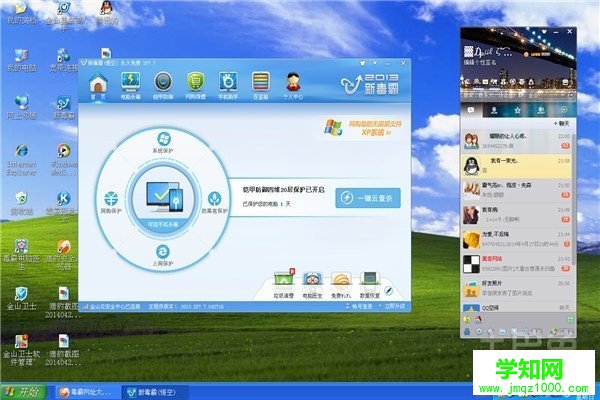Open 网购保镖 shopping cart shield icon
Viewport: 600px width, 400px height.
tap(196, 86)
